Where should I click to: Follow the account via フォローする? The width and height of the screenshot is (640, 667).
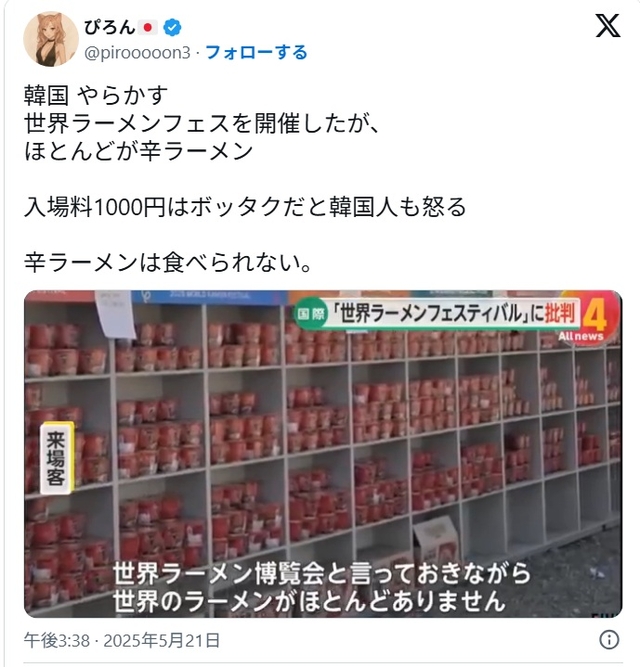256,53
